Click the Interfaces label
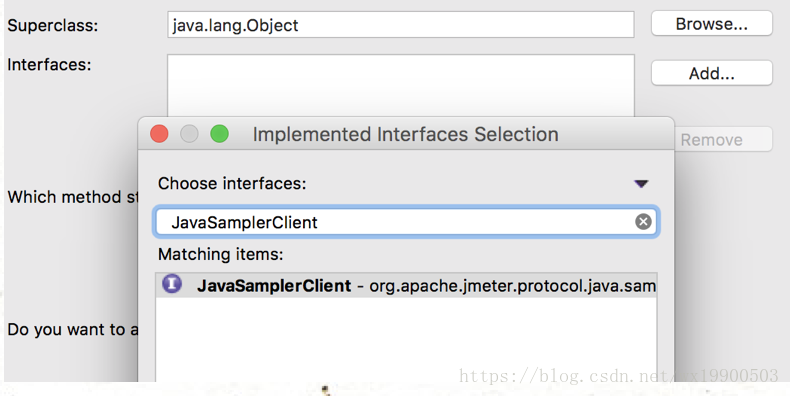This screenshot has width=790, height=396. pos(49,64)
